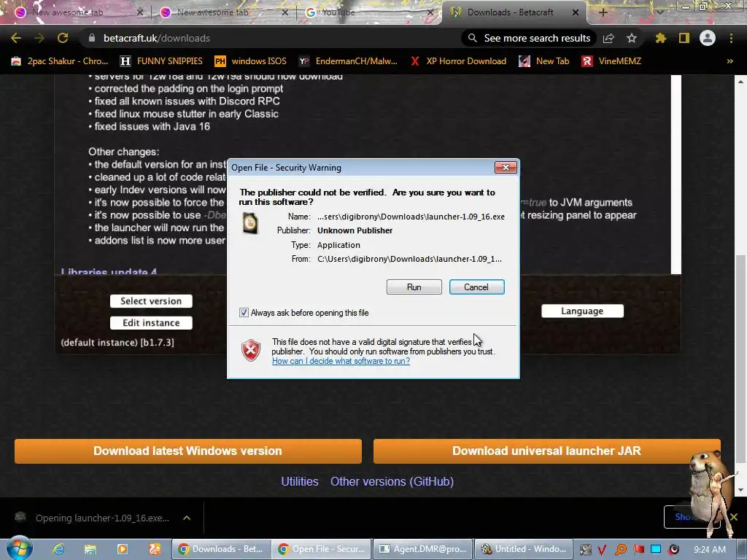The width and height of the screenshot is (747, 560).
Task: Open the 2pac Shakur bookmark
Action: click(x=60, y=61)
